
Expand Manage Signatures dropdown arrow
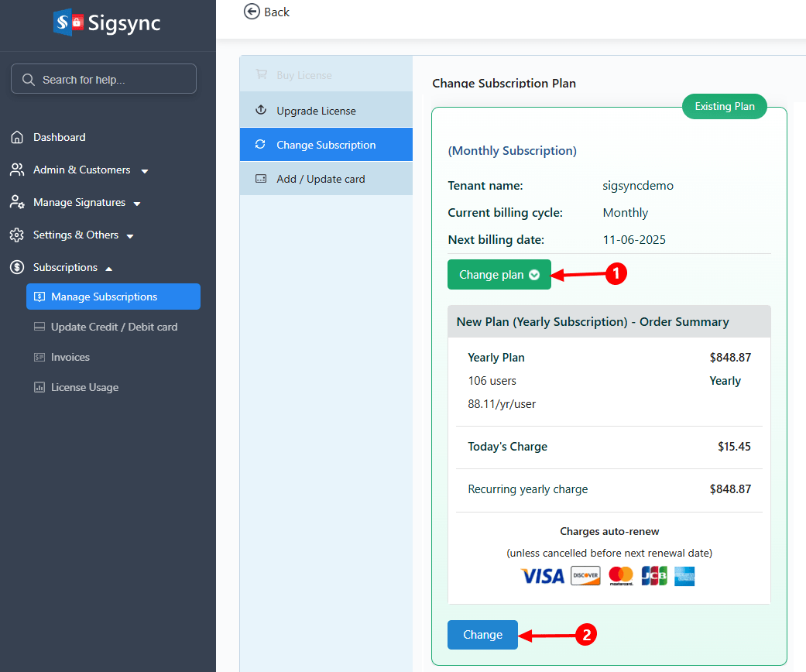point(137,203)
